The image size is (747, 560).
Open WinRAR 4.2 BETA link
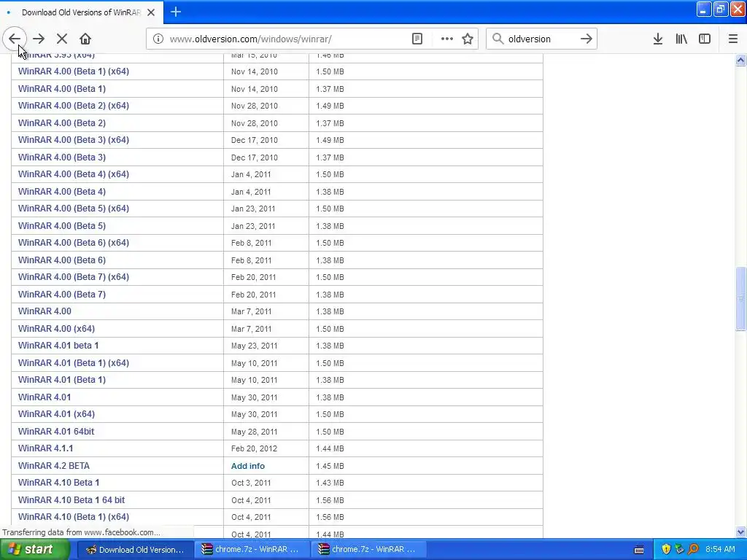pyautogui.click(x=54, y=466)
